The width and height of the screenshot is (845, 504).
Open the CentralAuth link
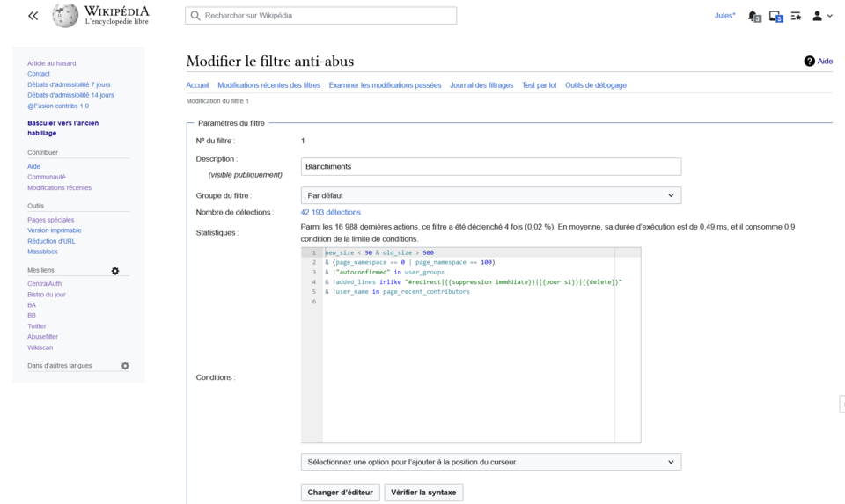(x=44, y=283)
